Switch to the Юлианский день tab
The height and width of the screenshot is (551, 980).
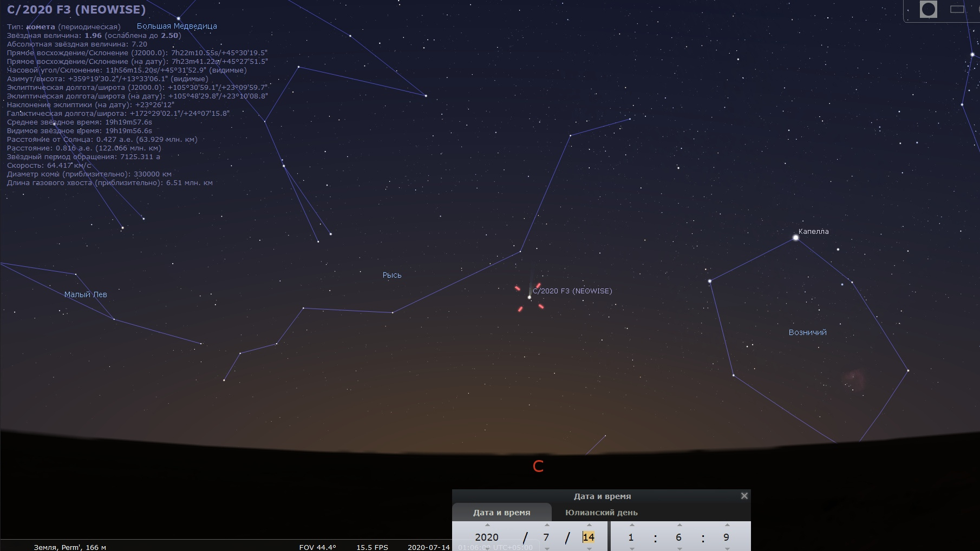click(601, 513)
